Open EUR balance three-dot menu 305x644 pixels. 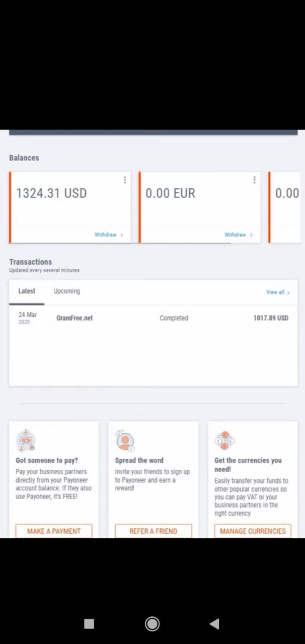click(254, 180)
